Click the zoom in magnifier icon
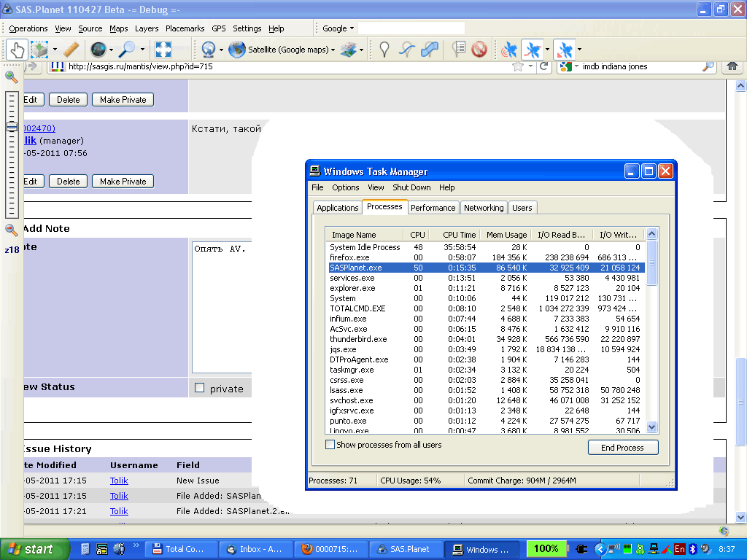 12,77
